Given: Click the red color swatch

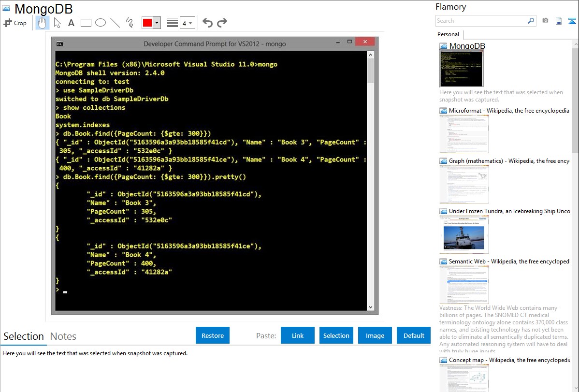Looking at the screenshot, I should pyautogui.click(x=147, y=23).
